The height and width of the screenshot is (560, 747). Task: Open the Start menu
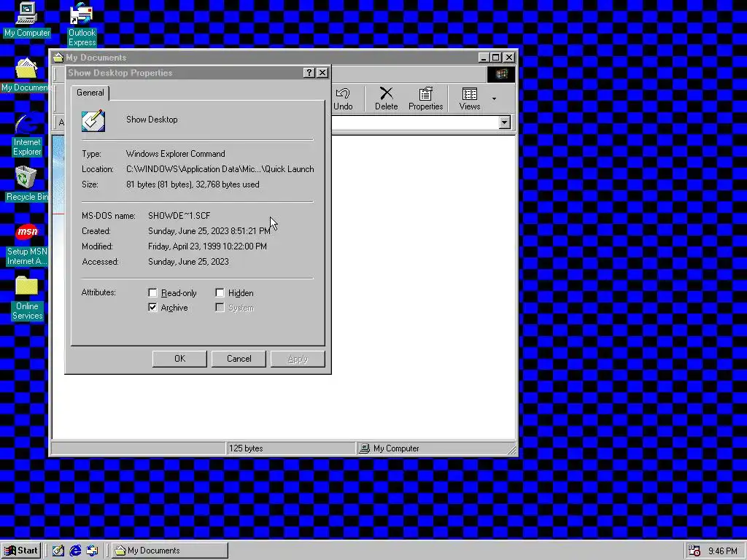[x=21, y=551]
